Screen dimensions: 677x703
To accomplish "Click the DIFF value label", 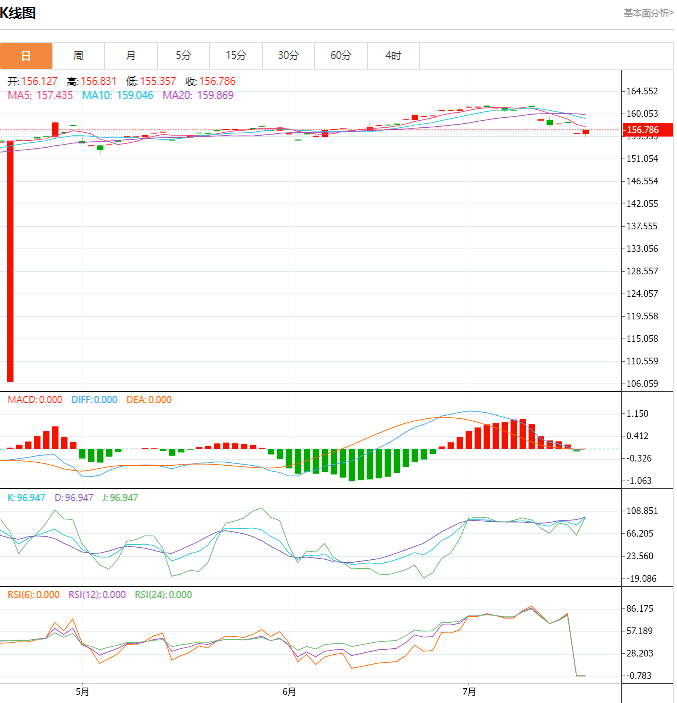I will (x=95, y=400).
